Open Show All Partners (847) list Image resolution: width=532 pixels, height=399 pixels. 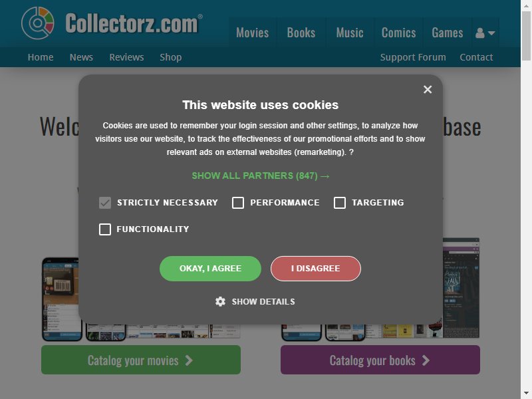[261, 176]
